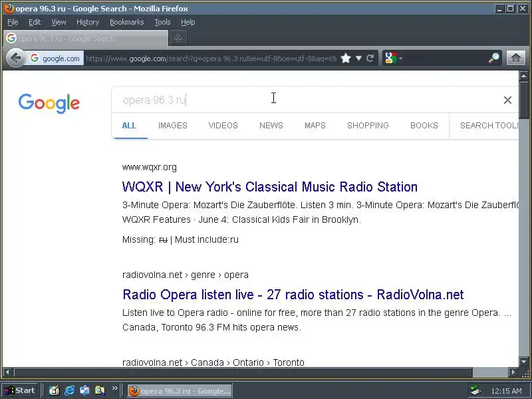Bookmark this page with the star icon
This screenshot has height=399, width=532.
coord(346,59)
